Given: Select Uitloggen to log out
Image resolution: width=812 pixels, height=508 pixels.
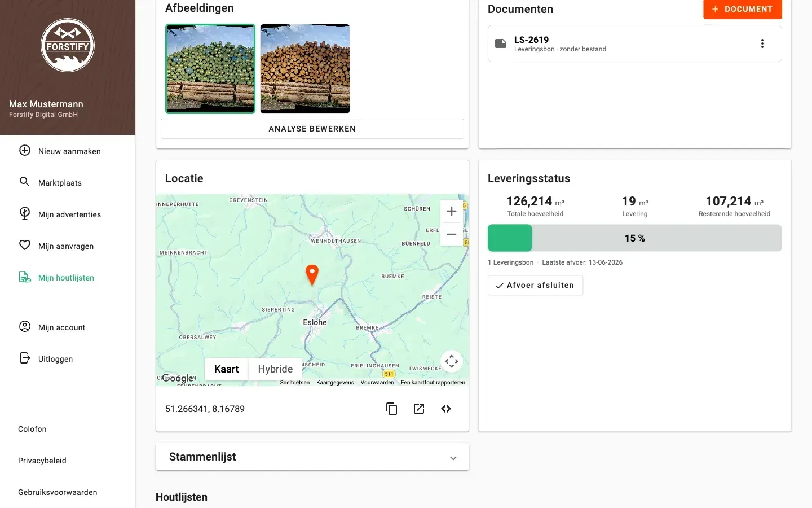Looking at the screenshot, I should click(68, 359).
